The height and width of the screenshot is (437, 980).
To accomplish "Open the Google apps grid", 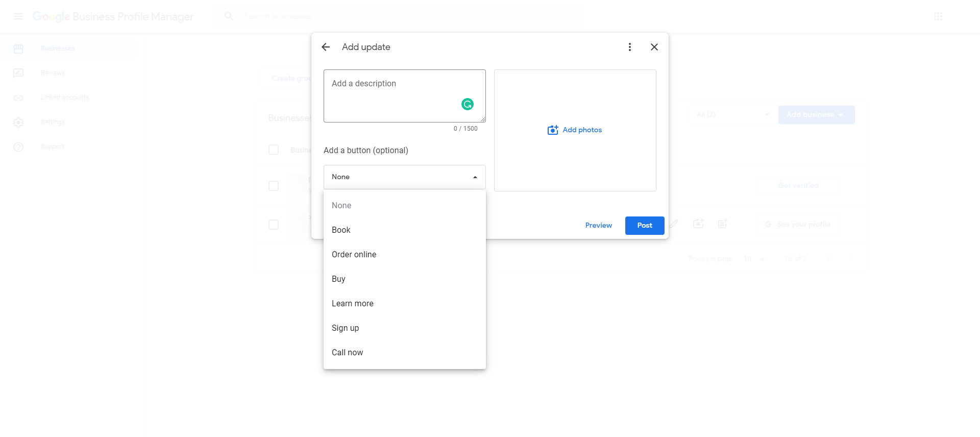I will [938, 16].
